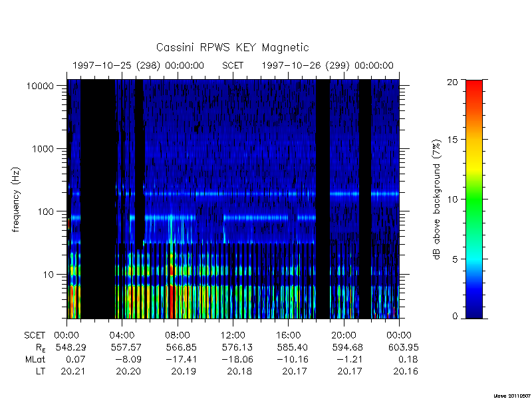The height and width of the screenshot is (399, 532).
Task: Click the LT value '20.16'
Action: [406, 371]
